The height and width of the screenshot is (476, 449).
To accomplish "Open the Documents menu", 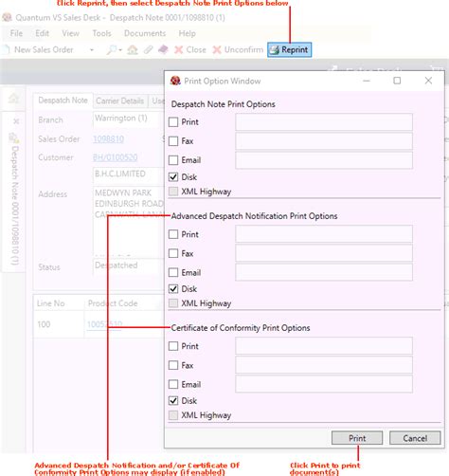I will (x=145, y=33).
